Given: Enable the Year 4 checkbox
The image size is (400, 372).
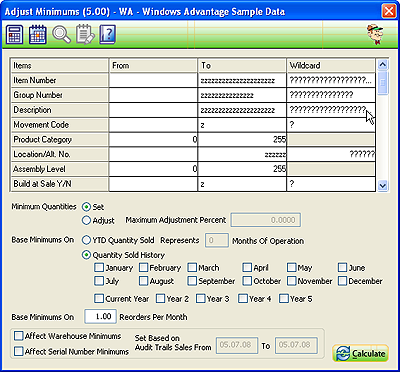Looking at the screenshot, I should tap(243, 298).
